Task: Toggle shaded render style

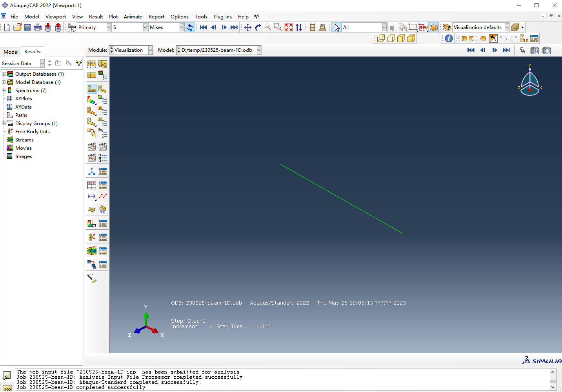Action: click(411, 38)
